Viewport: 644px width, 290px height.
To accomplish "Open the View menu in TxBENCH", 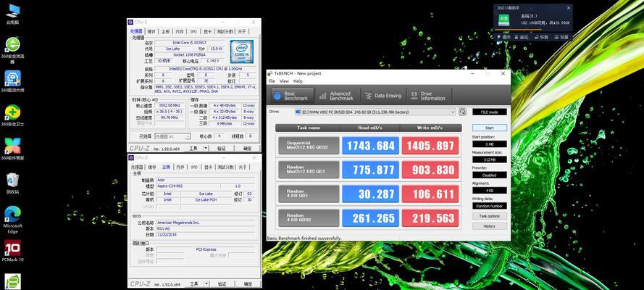I will [284, 81].
